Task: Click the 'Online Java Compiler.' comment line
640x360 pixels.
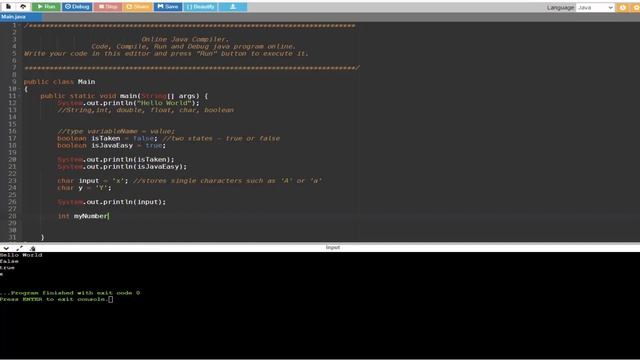Action: tap(185, 39)
